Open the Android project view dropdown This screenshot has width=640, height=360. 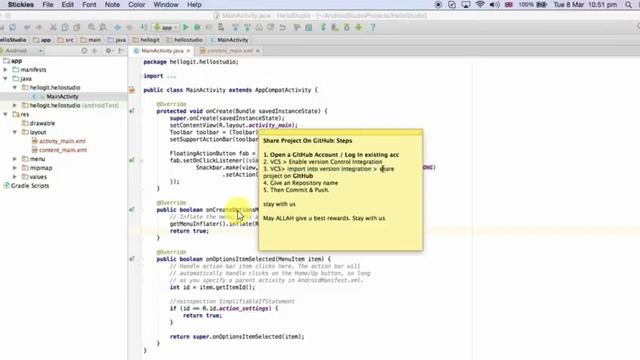tap(22, 51)
